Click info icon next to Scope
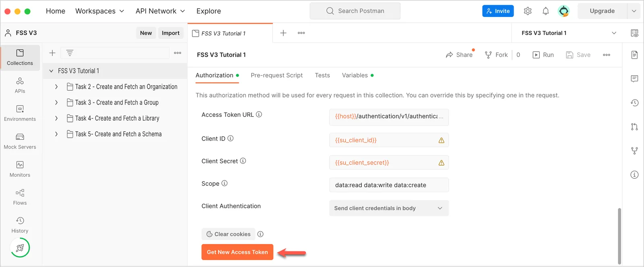This screenshot has height=267, width=644. [224, 183]
